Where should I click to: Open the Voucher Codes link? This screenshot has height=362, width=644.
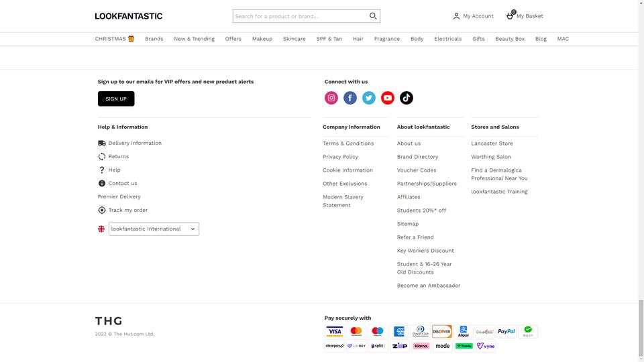point(417,170)
